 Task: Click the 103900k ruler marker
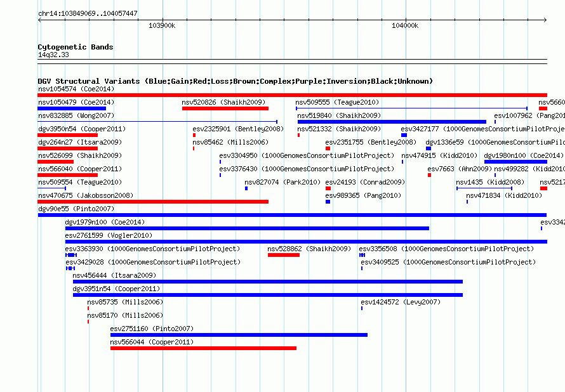(x=162, y=25)
